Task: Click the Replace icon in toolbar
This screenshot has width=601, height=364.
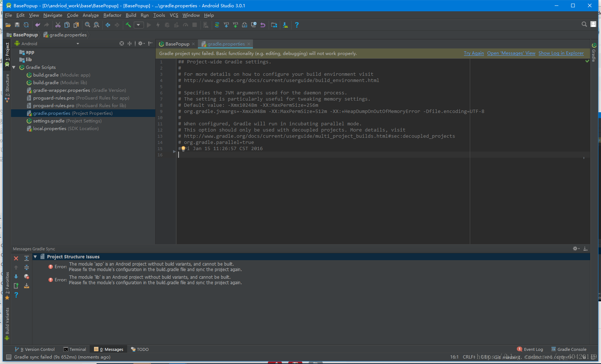Action: coord(97,25)
